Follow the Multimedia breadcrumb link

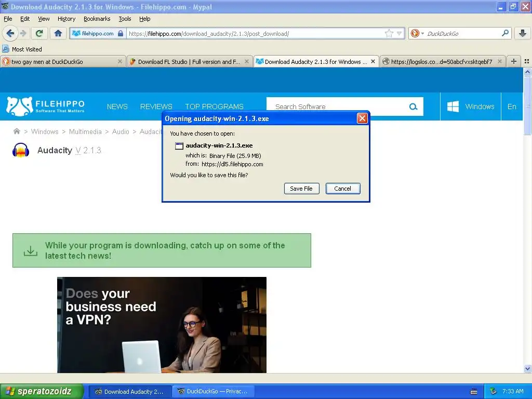click(x=85, y=131)
